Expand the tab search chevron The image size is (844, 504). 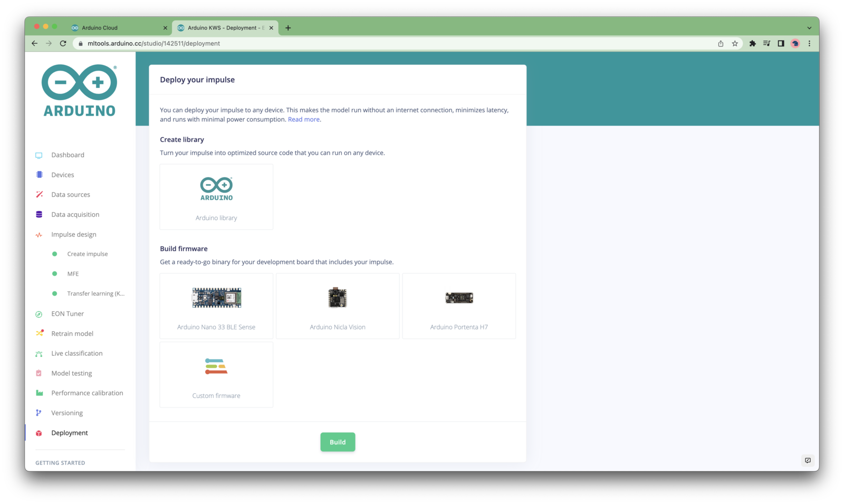[x=809, y=28]
